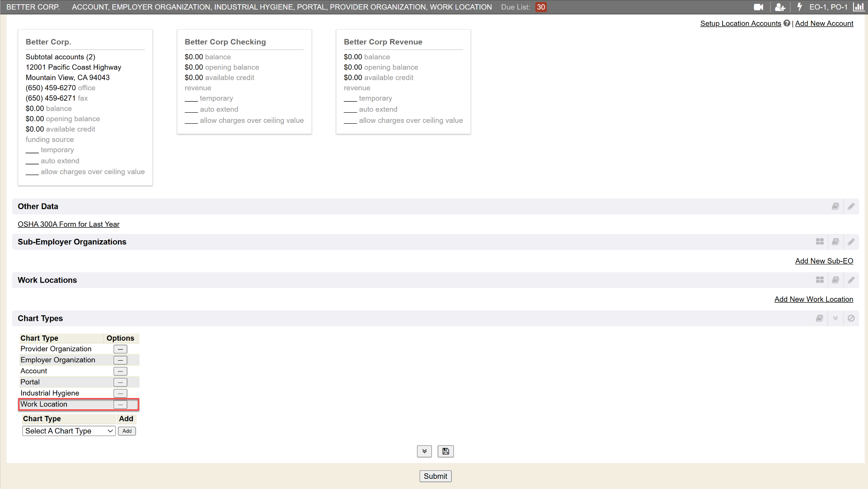Open the Select A Chart Type dropdown
The image size is (868, 489).
(69, 431)
